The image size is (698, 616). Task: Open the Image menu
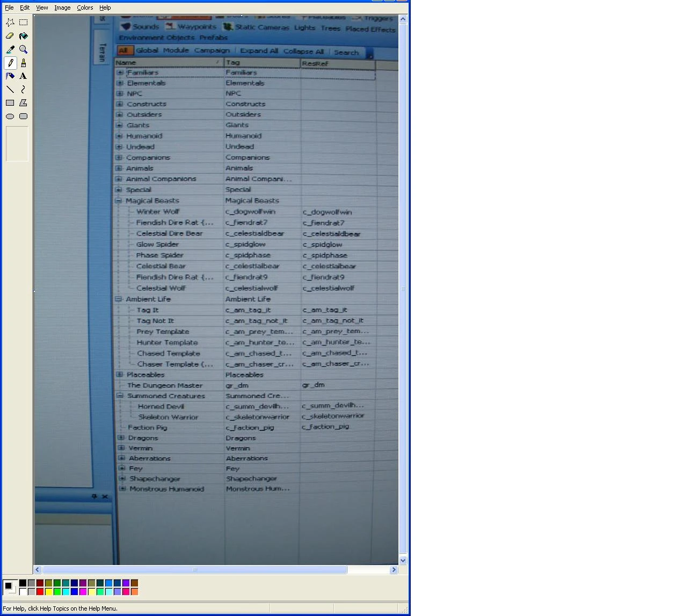[62, 8]
